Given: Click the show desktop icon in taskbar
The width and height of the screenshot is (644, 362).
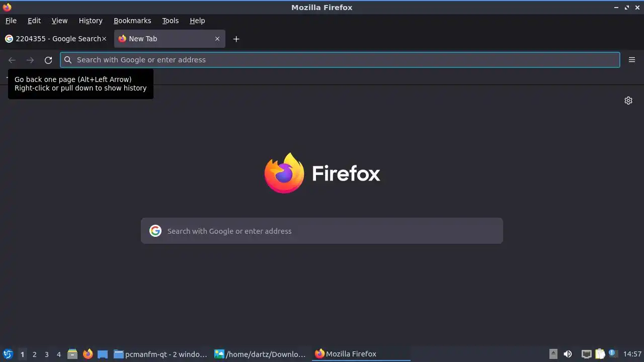Looking at the screenshot, I should coord(103,354).
